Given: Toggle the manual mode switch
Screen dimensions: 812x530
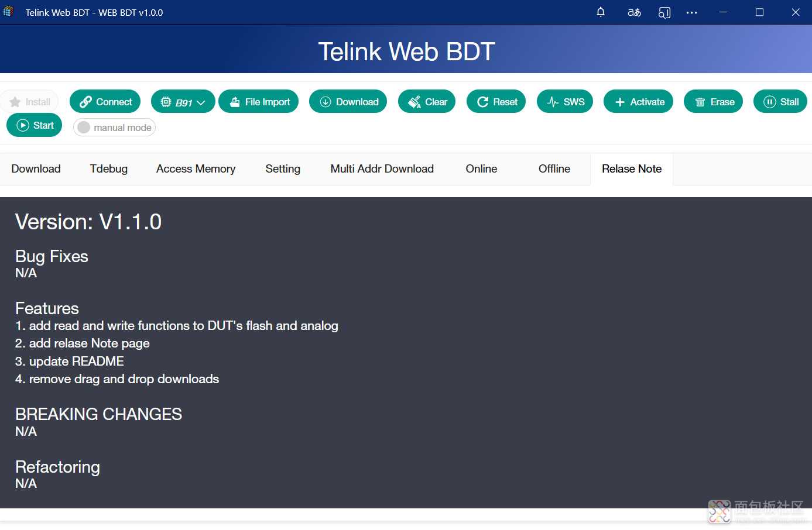Looking at the screenshot, I should point(114,128).
